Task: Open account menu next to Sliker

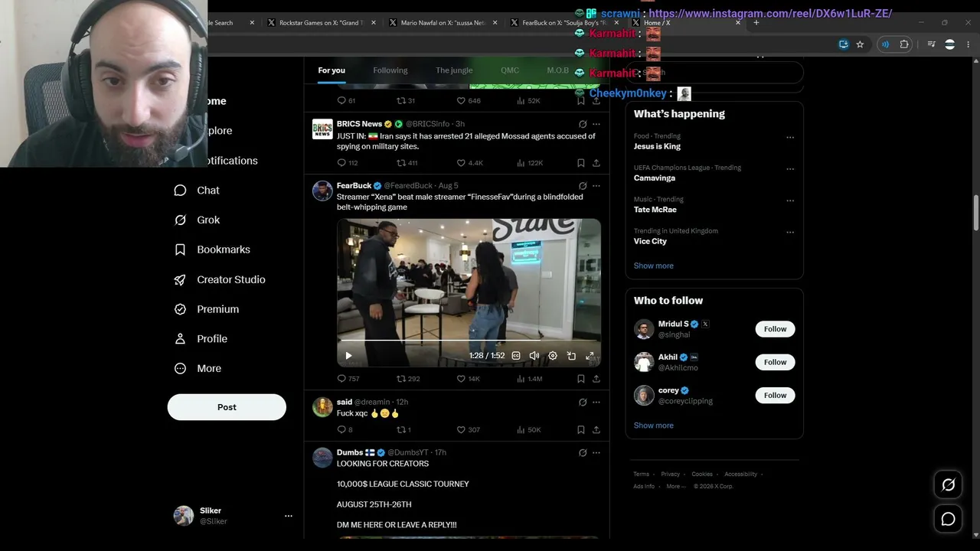Action: [x=289, y=517]
